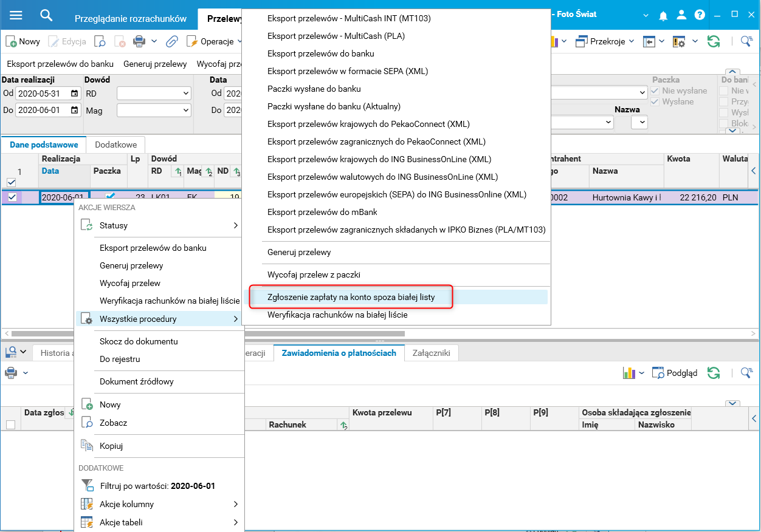Click the printer icon in top toolbar
This screenshot has height=532, width=761.
click(x=139, y=41)
